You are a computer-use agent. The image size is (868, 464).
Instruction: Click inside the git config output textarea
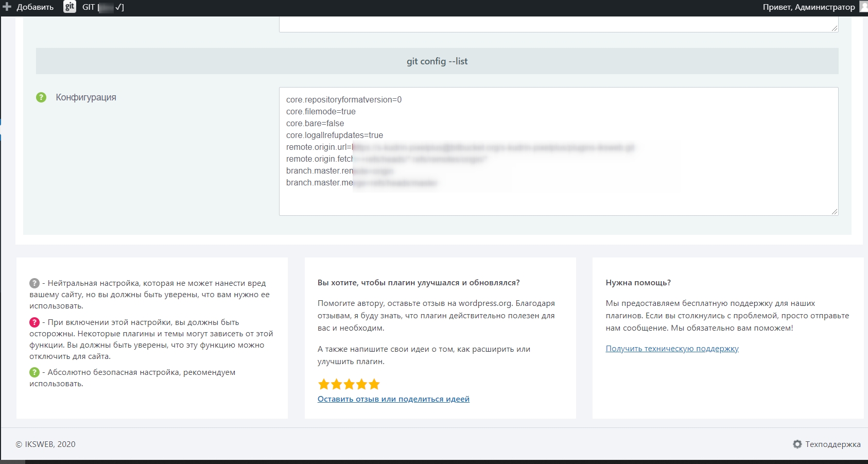coord(559,151)
